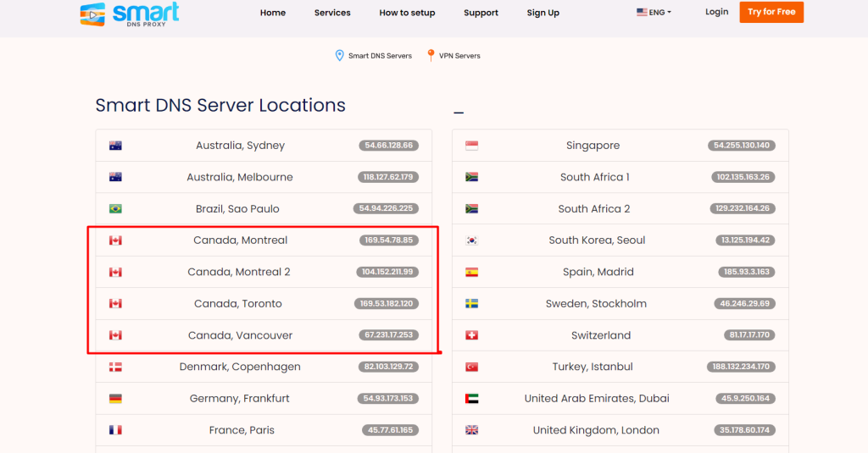This screenshot has height=453, width=868.
Task: Click the orange VPN Servers pin icon
Action: click(x=431, y=55)
